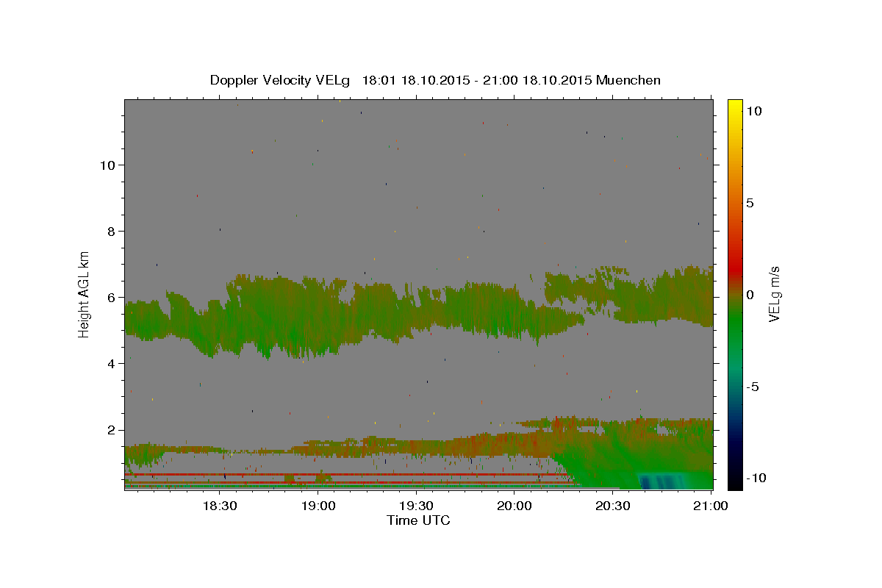Click the 19:00 time tick label
The height and width of the screenshot is (588, 882).
pos(318,506)
